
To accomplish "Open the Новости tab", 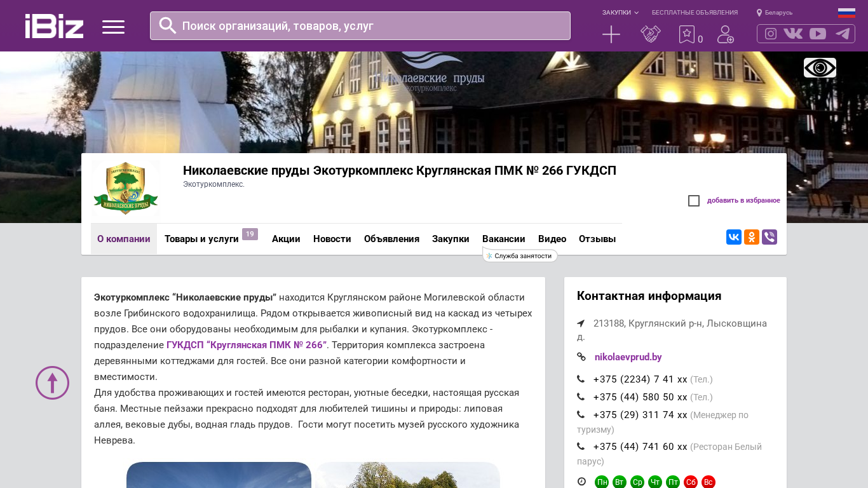I will (332, 239).
